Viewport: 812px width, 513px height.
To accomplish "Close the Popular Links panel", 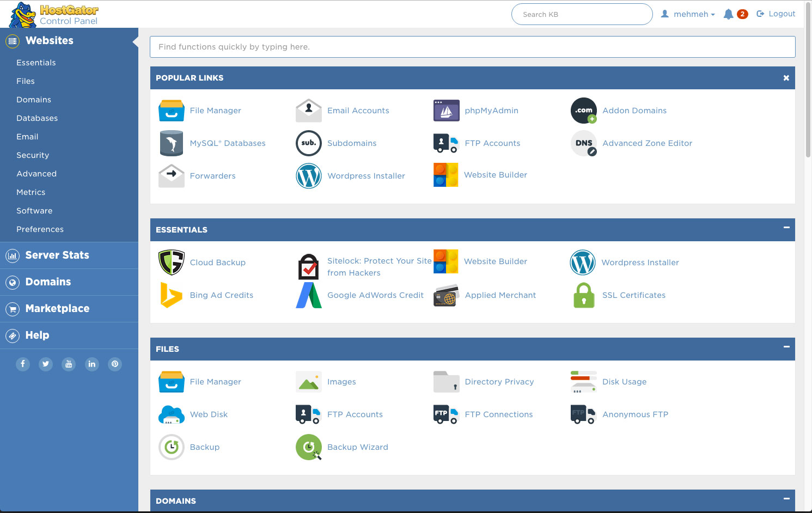I will [786, 78].
